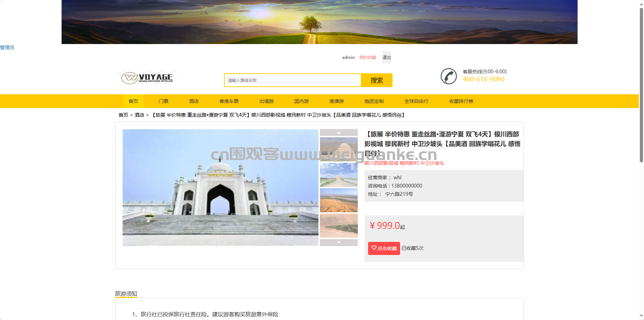The height and width of the screenshot is (320, 644).
Task: Click the 我的收藏 link
Action: point(368,57)
